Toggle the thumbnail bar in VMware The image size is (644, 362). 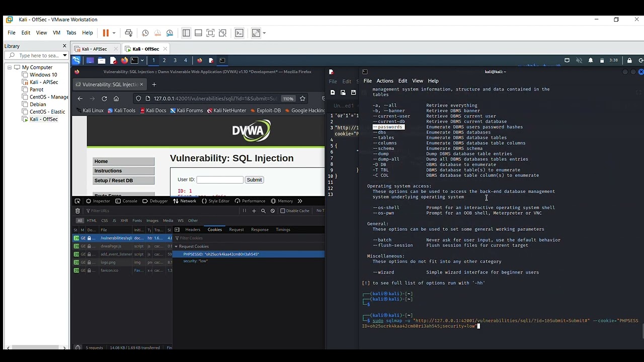pyautogui.click(x=198, y=33)
